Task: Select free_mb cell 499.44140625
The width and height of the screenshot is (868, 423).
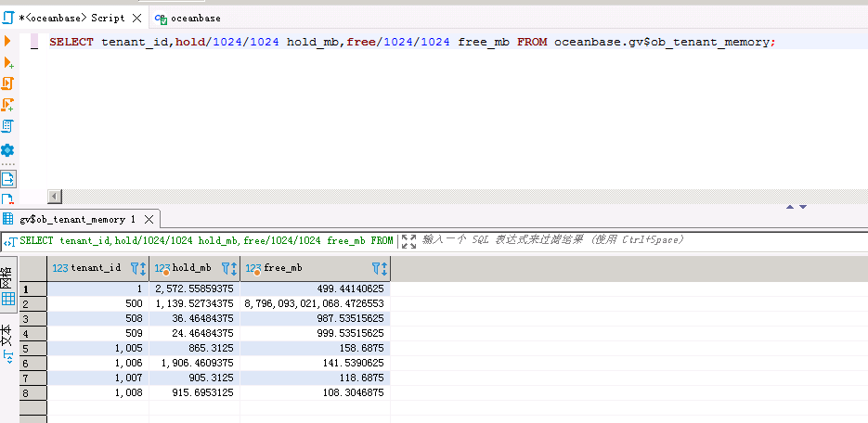Action: tap(315, 288)
